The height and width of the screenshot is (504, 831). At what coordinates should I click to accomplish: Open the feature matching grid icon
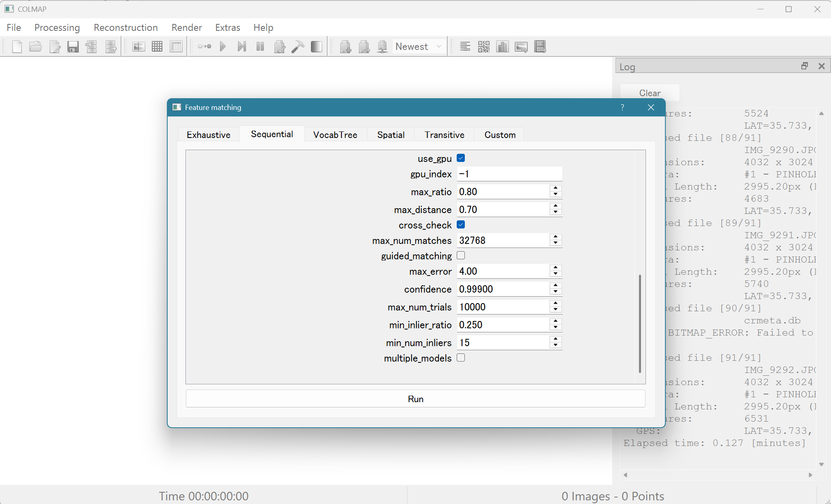[157, 47]
